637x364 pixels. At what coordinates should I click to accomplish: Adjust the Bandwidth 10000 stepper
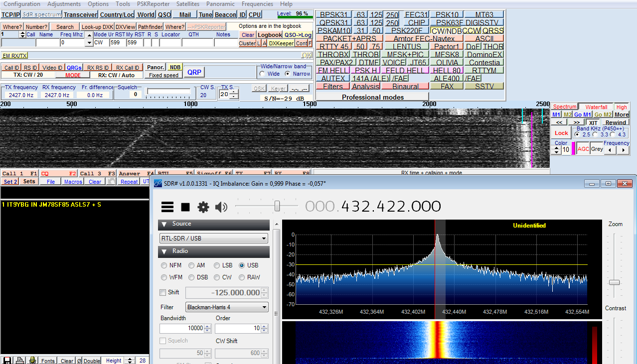click(x=208, y=328)
